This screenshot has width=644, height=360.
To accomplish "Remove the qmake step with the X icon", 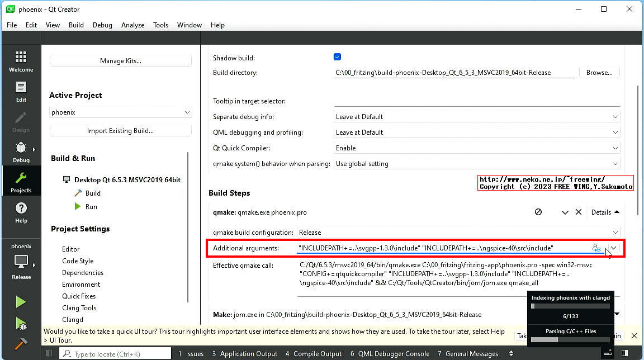I will [x=579, y=212].
